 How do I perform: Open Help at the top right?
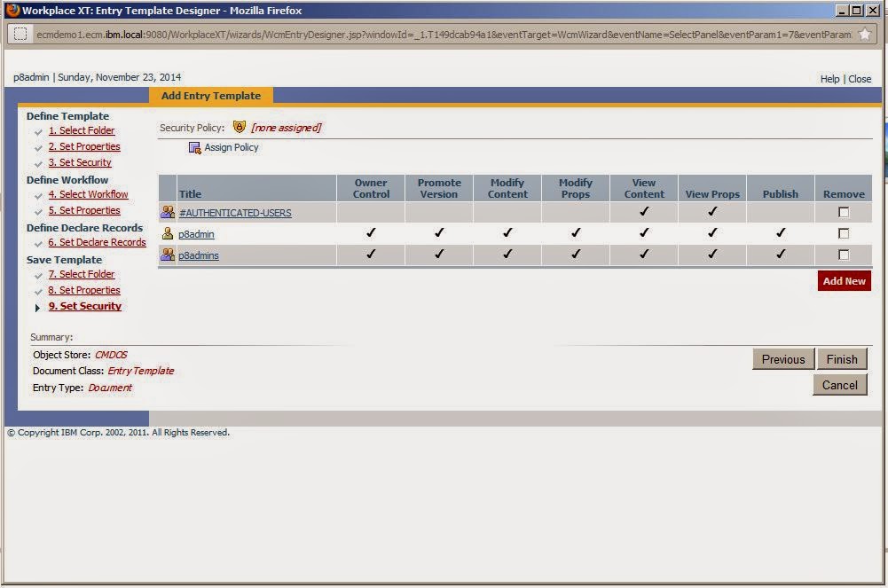[x=829, y=78]
